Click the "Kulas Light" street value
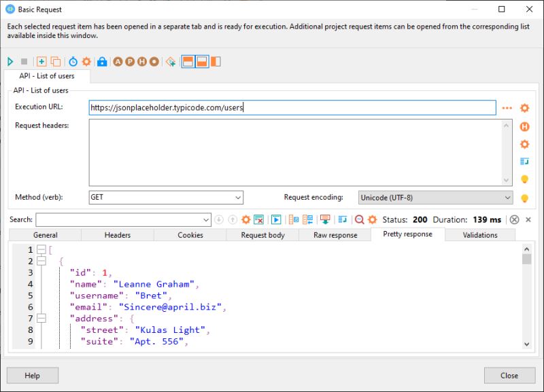Viewport: 544px width, 392px height. pyautogui.click(x=170, y=330)
